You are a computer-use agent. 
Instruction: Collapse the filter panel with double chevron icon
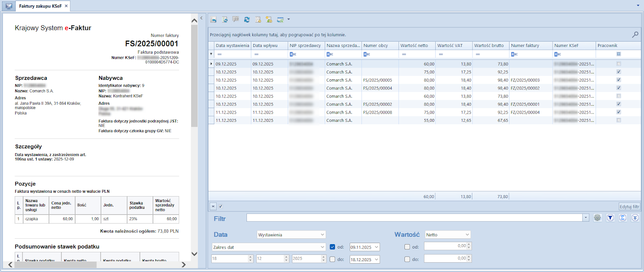click(635, 218)
